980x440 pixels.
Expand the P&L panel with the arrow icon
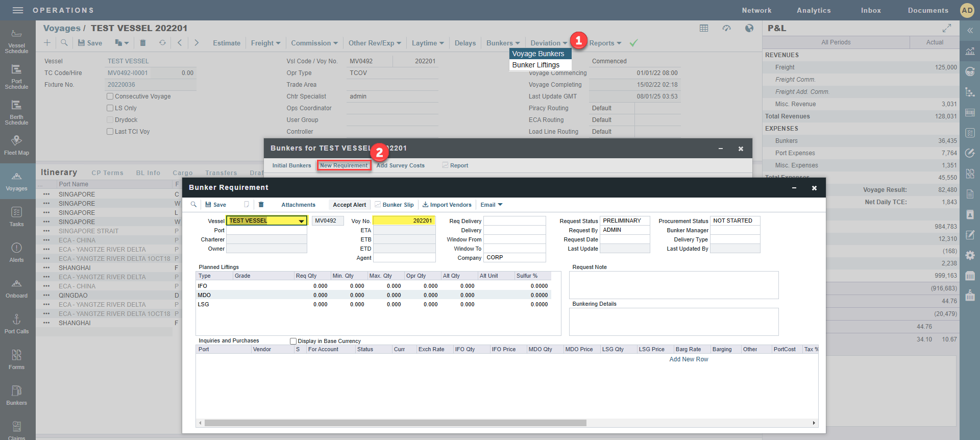[x=946, y=28]
